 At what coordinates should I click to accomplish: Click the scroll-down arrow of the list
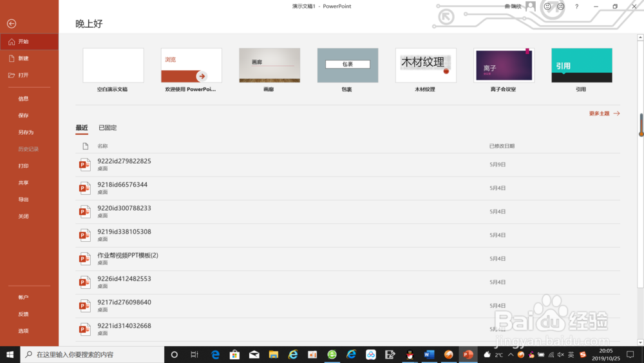coord(640,342)
